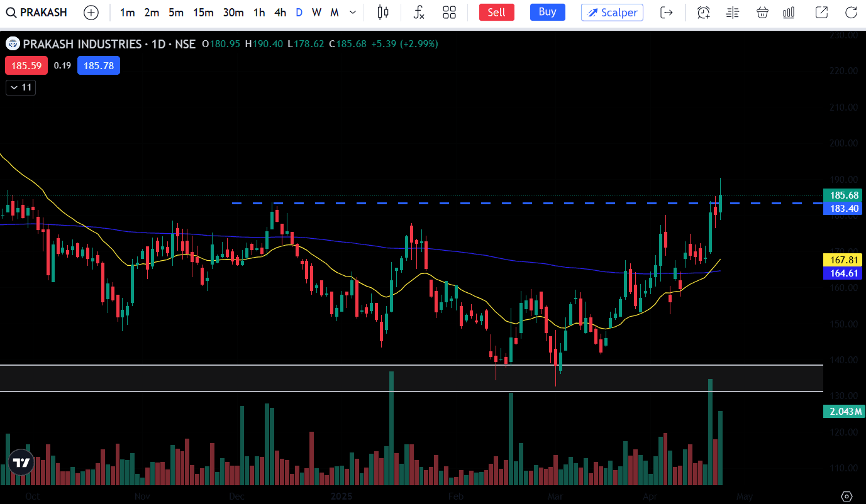This screenshot has height=504, width=866.
Task: Click the yellow 167.81 moving average label
Action: tap(842, 260)
